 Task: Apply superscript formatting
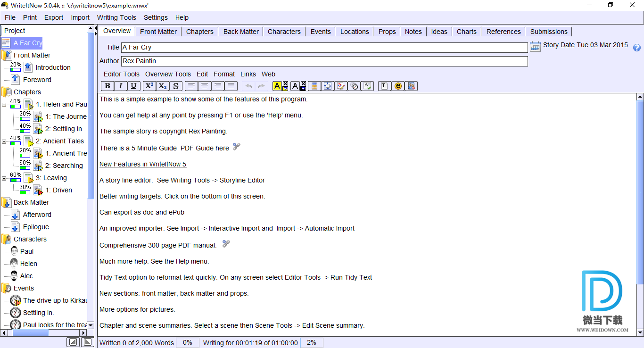click(x=149, y=86)
